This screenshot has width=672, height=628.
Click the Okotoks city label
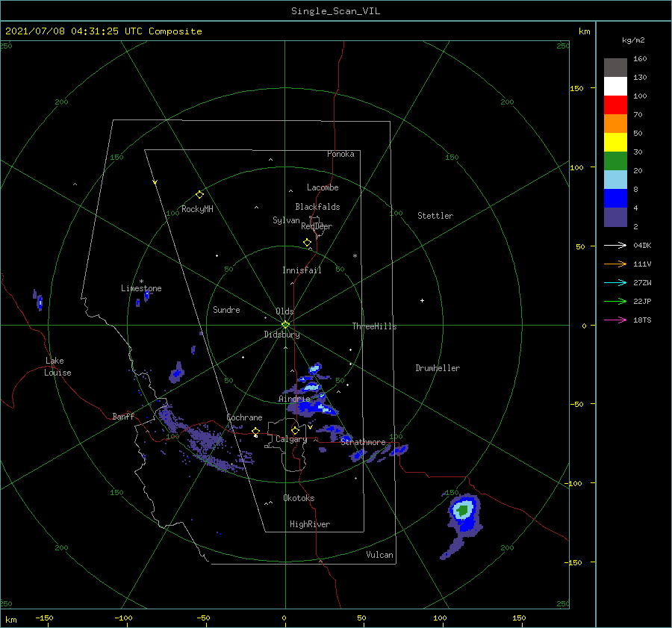pyautogui.click(x=299, y=498)
